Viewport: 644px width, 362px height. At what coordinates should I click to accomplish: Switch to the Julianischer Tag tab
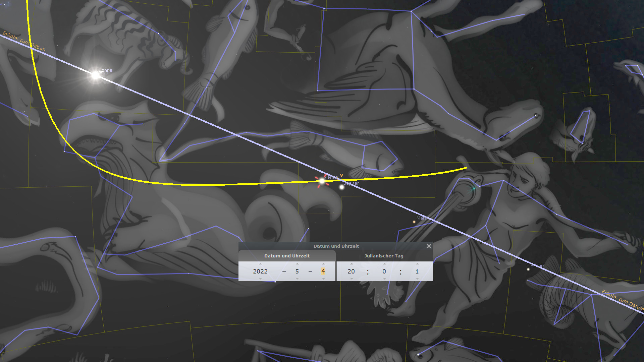point(384,256)
